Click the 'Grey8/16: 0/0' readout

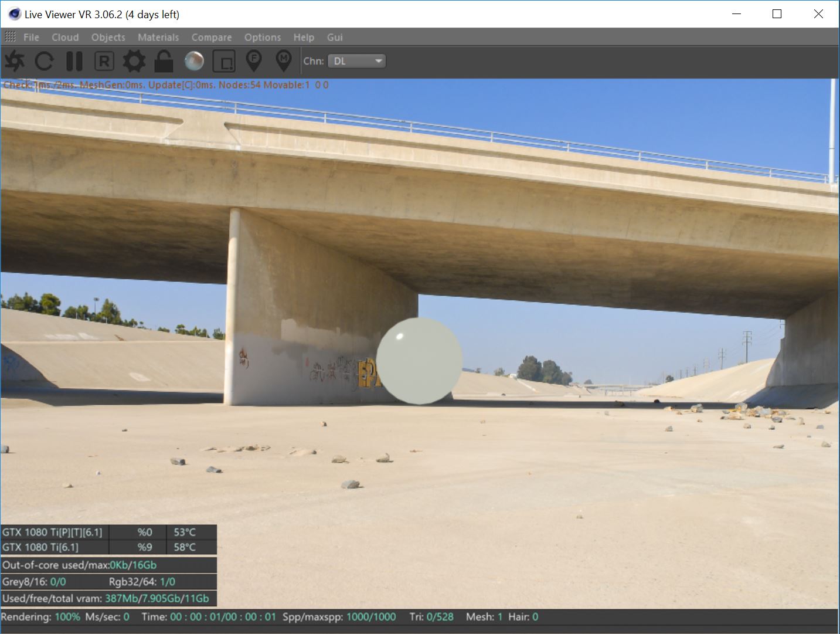click(34, 582)
